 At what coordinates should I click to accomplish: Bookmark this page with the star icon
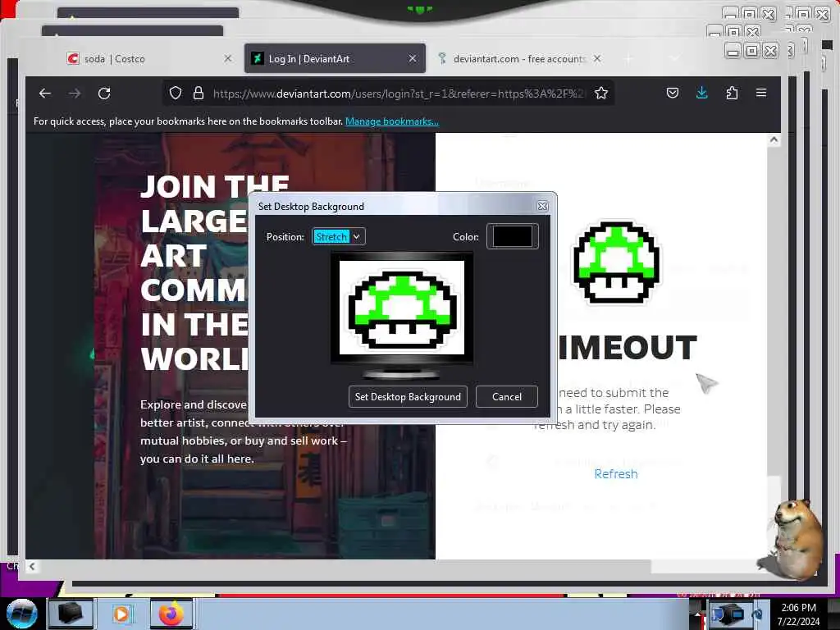tap(601, 94)
